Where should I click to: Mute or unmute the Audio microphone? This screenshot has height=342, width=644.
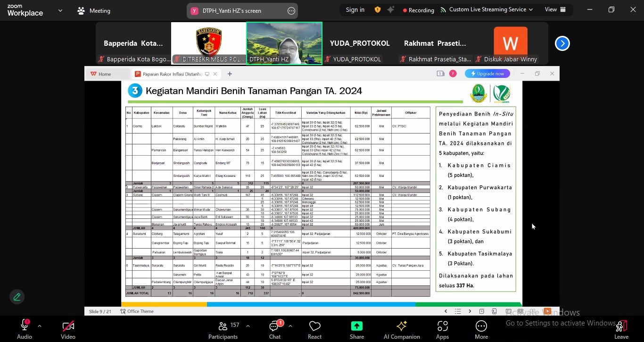[x=25, y=329]
